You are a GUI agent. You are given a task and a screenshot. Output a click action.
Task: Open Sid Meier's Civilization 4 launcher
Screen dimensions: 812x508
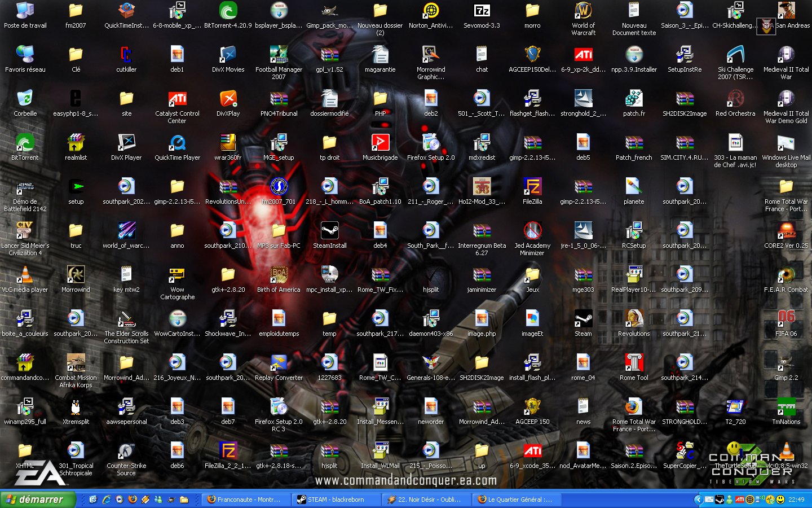coord(25,239)
